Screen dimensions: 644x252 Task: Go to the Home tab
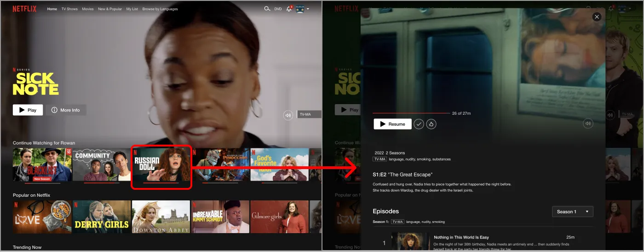point(52,9)
